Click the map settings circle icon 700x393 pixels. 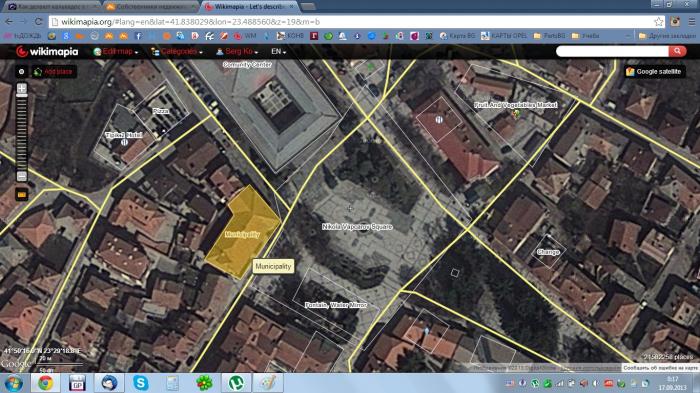(21, 71)
